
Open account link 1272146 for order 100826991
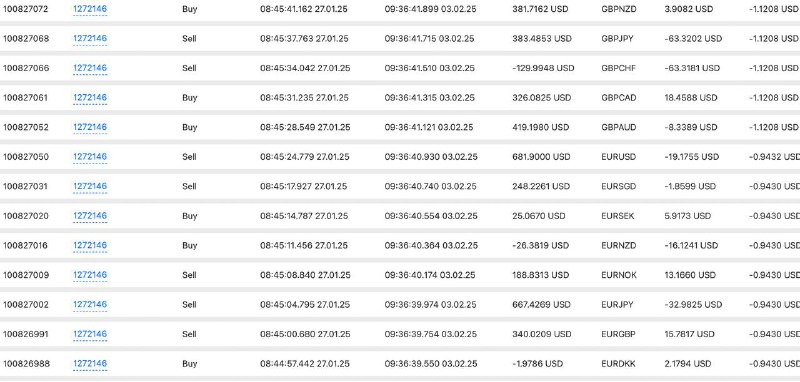pyautogui.click(x=90, y=335)
